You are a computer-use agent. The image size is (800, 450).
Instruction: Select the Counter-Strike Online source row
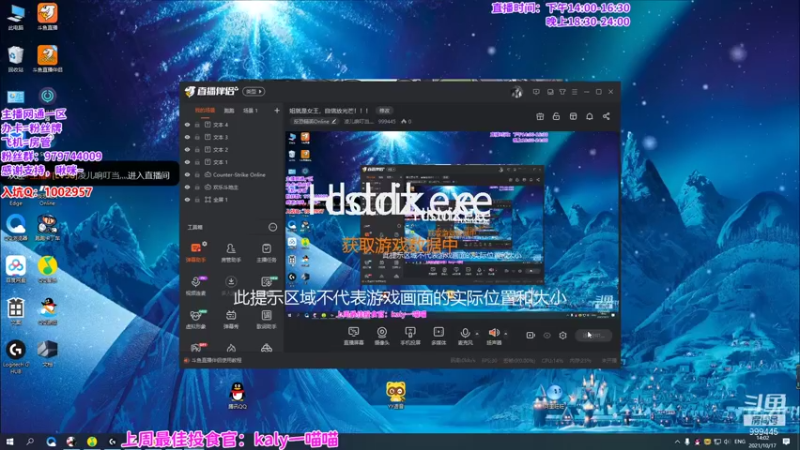(x=232, y=174)
